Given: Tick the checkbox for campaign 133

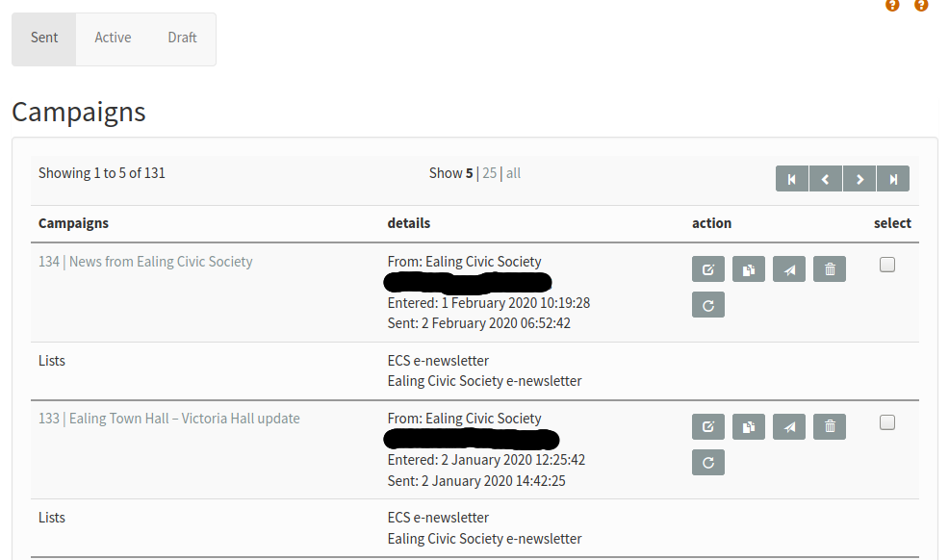Looking at the screenshot, I should (x=887, y=422).
